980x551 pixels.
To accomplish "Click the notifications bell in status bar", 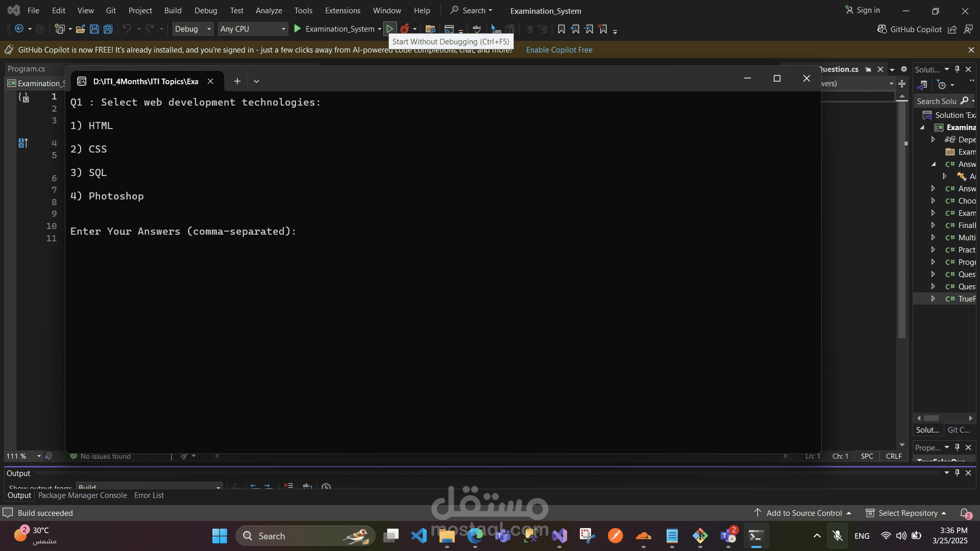I will 964,513.
